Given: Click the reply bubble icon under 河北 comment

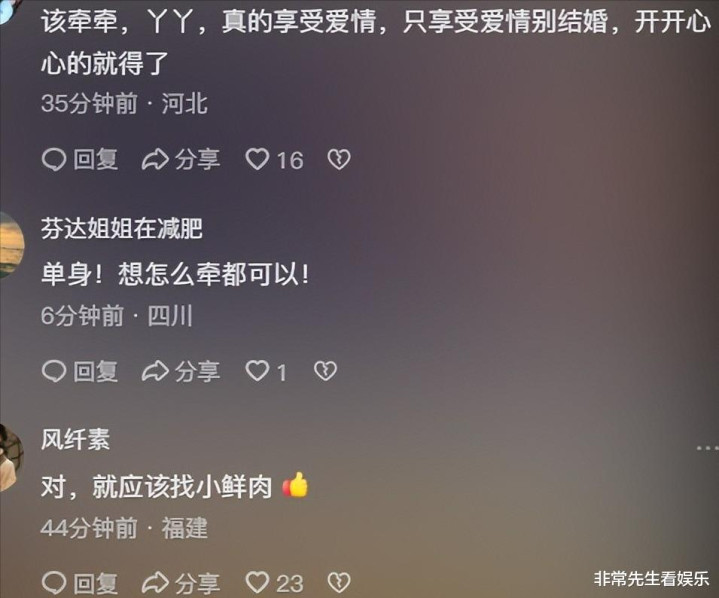Looking at the screenshot, I should (54, 160).
